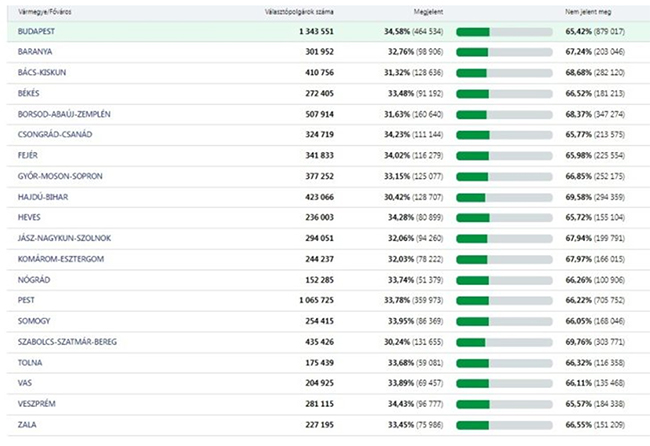Select the CSONGRÁD-CSANÁD county link
The height and width of the screenshot is (446, 650).
54,135
